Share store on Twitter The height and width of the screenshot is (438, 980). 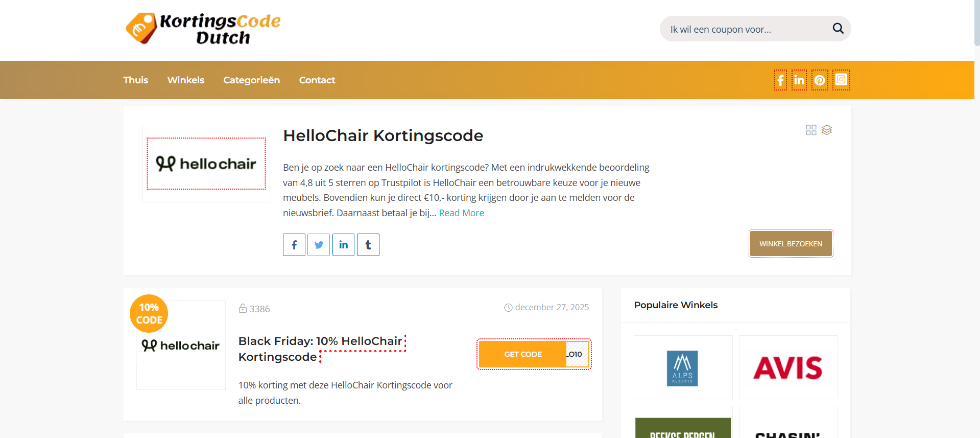point(319,245)
